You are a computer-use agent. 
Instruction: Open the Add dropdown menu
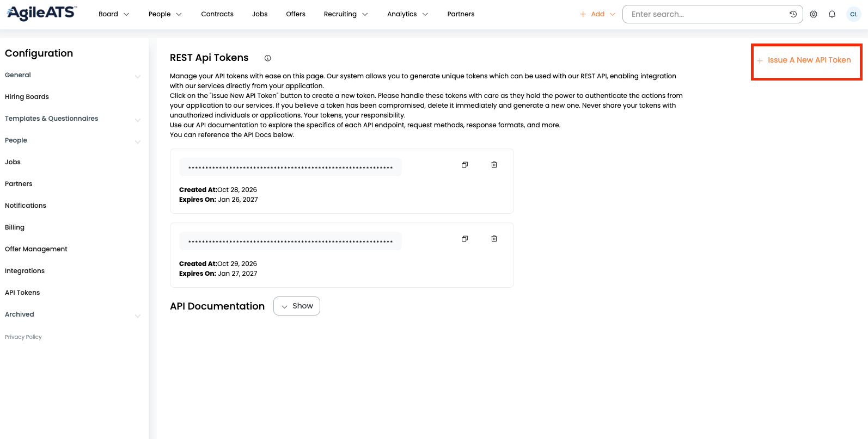pos(597,14)
